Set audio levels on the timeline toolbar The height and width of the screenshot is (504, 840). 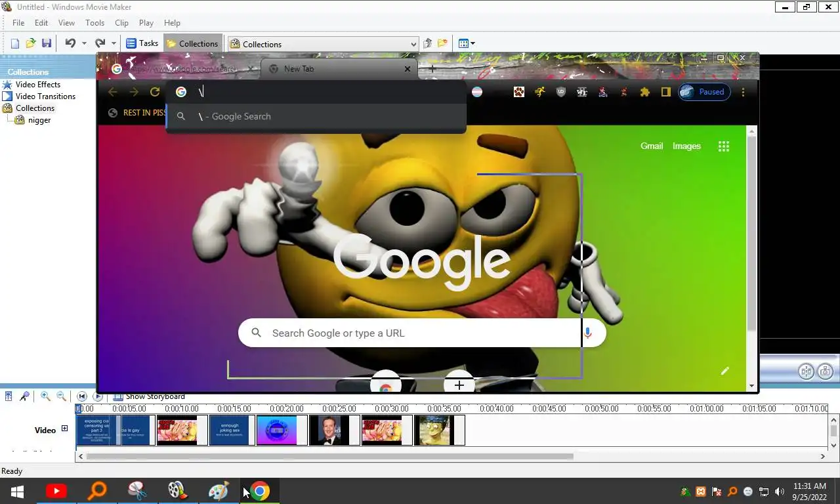click(x=9, y=396)
